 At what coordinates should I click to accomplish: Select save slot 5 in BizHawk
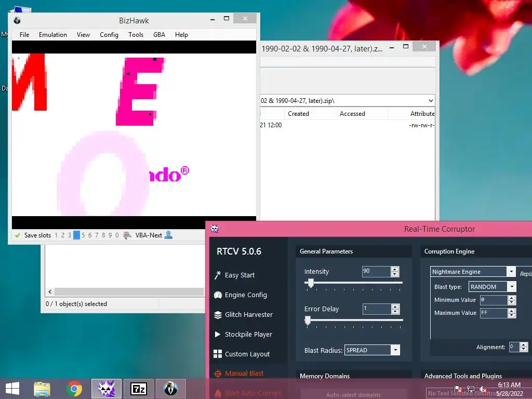[83, 235]
